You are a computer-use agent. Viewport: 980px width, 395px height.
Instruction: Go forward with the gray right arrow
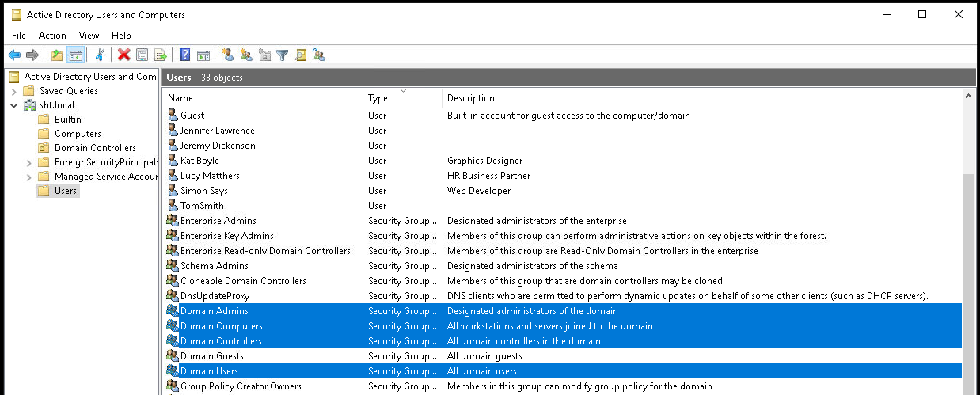[x=32, y=55]
